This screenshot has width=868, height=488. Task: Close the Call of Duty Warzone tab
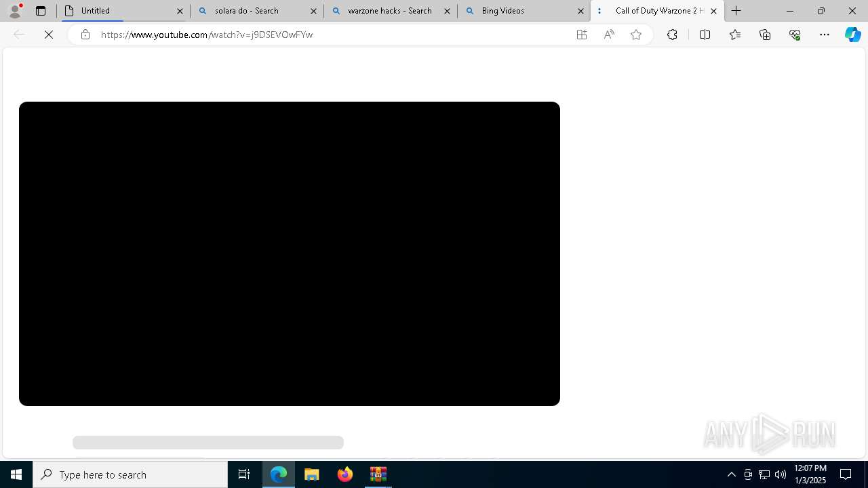[x=713, y=11]
